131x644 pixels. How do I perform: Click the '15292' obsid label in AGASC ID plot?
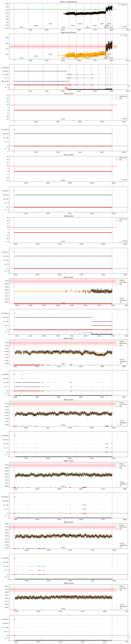pyautogui.click(x=21, y=27)
